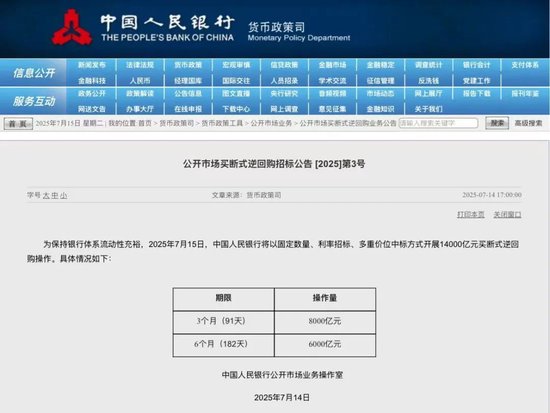Select the 金融稳定 navigation item
This screenshot has height=413, width=550.
tap(381, 65)
